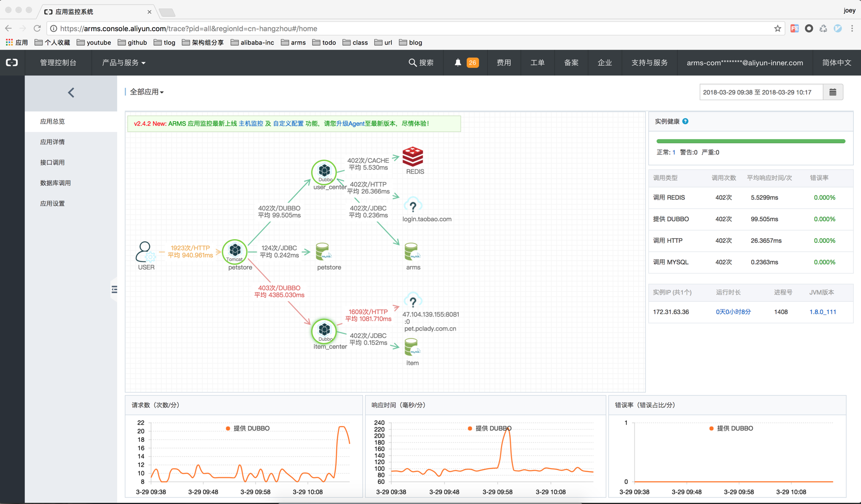This screenshot has height=504, width=861.
Task: Go back in browser history
Action: (x=8, y=29)
